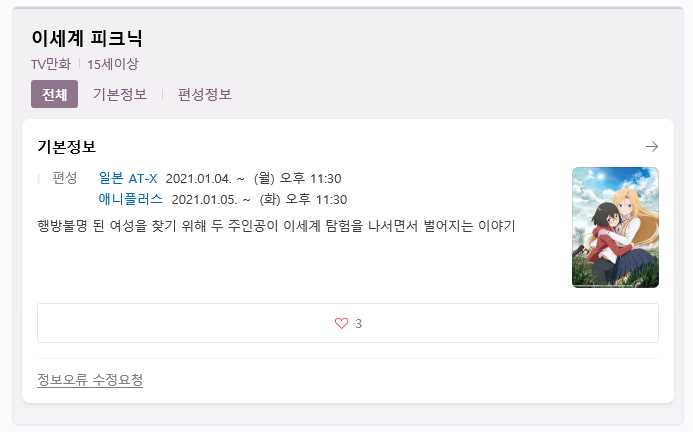693x432 pixels.
Task: Click the 2021.01.04. AT-X start date
Action: (198, 179)
